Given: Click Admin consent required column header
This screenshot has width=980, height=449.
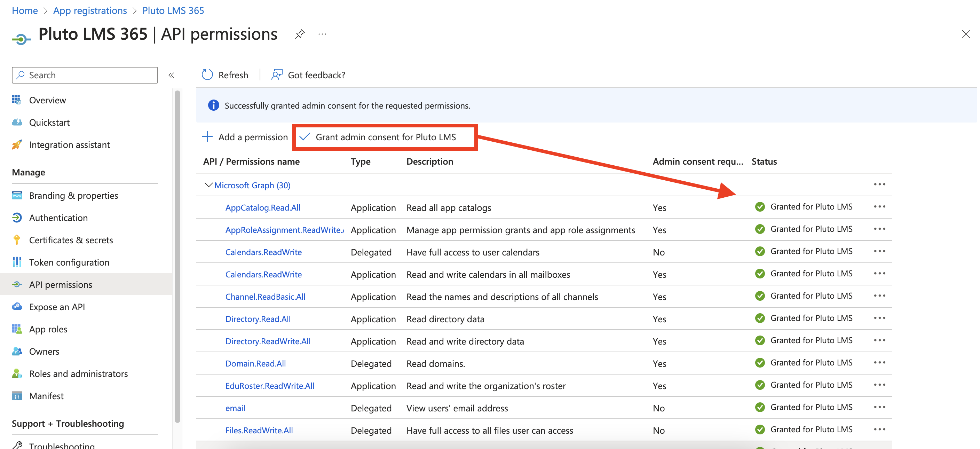Looking at the screenshot, I should (x=698, y=162).
